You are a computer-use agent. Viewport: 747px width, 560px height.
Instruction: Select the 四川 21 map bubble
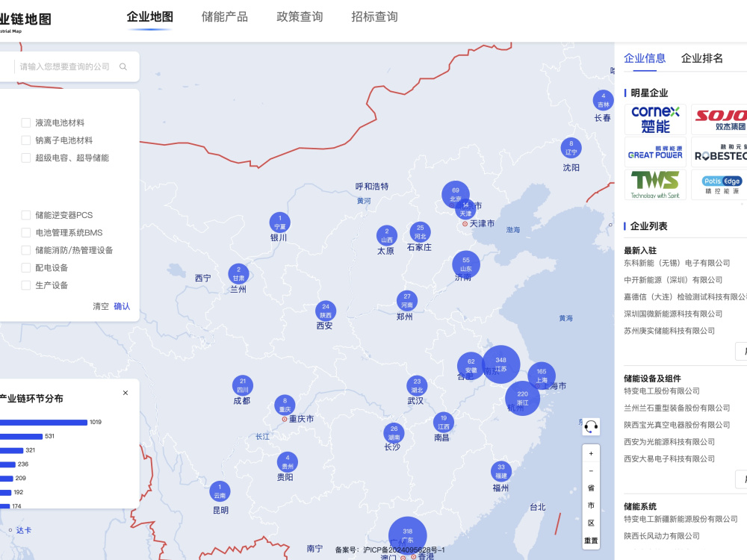[243, 385]
